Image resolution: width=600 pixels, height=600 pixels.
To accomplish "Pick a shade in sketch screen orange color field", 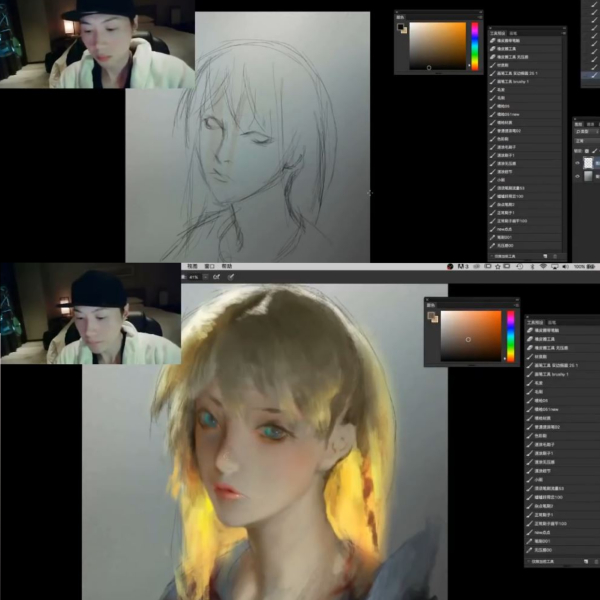I will point(438,46).
